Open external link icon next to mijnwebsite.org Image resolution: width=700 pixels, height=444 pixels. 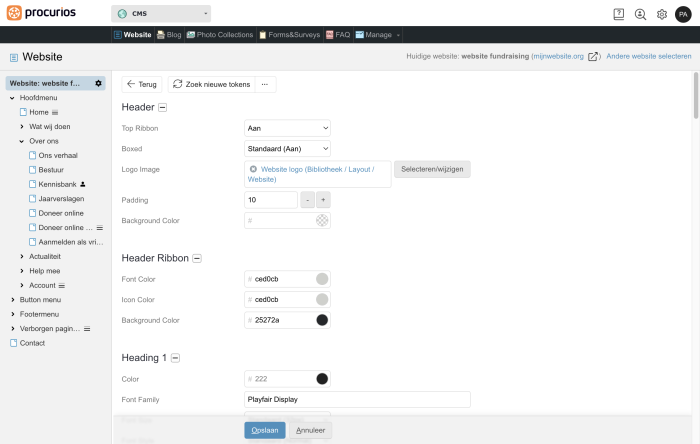593,57
